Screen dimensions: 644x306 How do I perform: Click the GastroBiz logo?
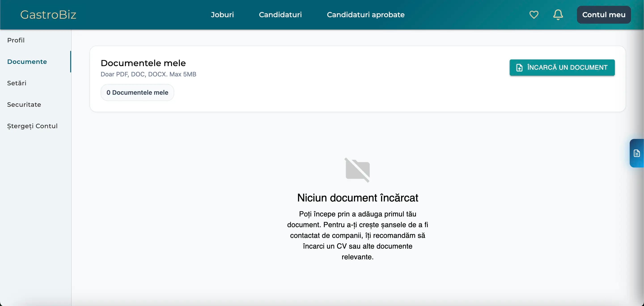coord(48,15)
